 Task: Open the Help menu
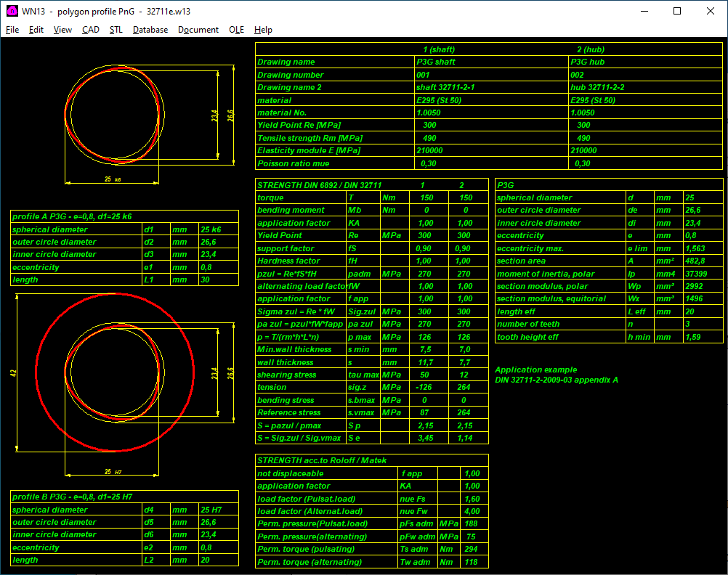pos(263,30)
